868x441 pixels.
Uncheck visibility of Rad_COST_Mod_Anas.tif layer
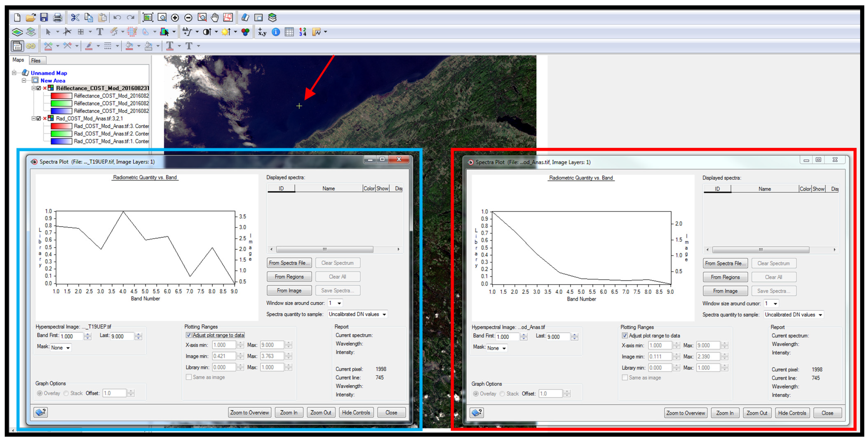point(39,118)
